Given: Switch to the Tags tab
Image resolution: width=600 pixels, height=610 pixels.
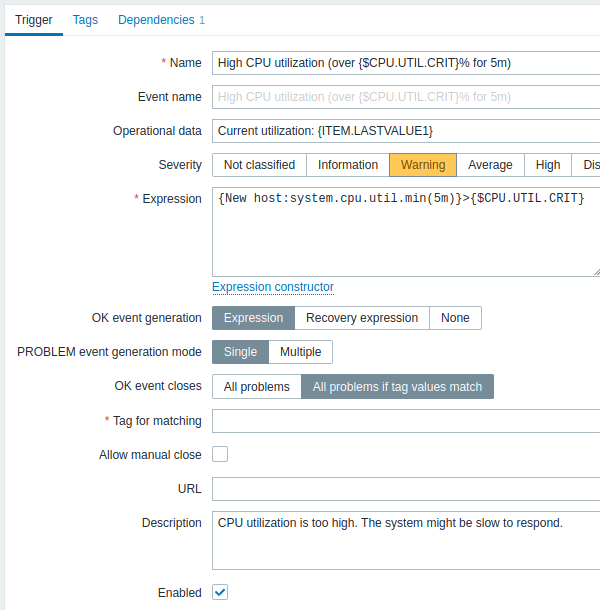Looking at the screenshot, I should coord(85,20).
